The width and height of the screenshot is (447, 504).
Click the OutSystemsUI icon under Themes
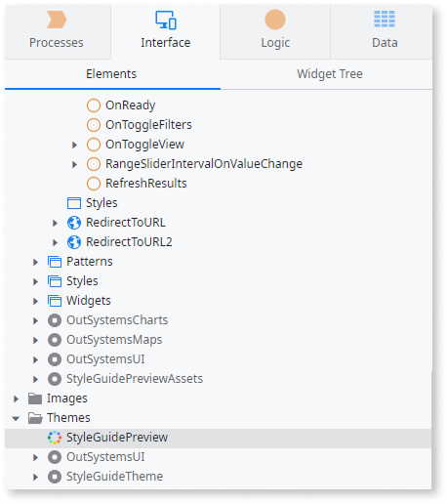55,457
